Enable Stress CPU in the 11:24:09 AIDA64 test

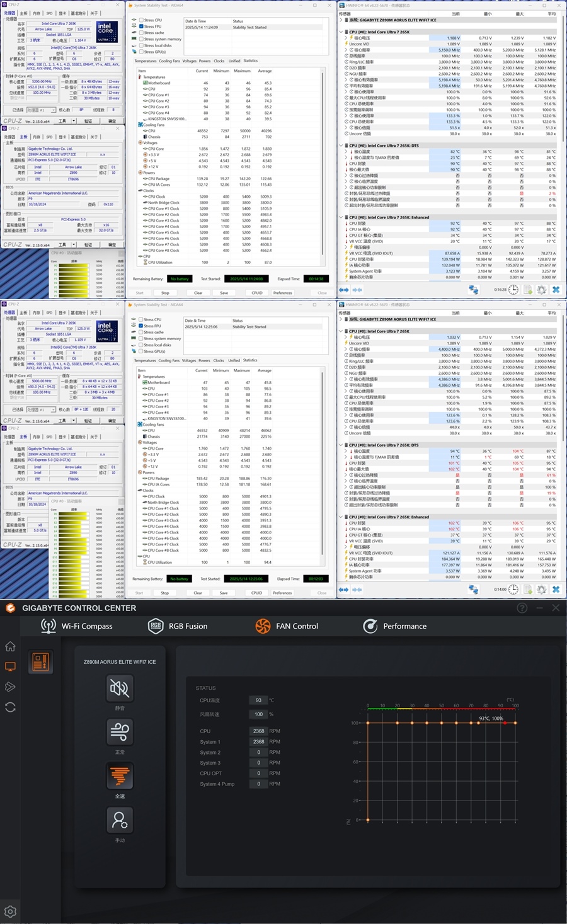[141, 20]
